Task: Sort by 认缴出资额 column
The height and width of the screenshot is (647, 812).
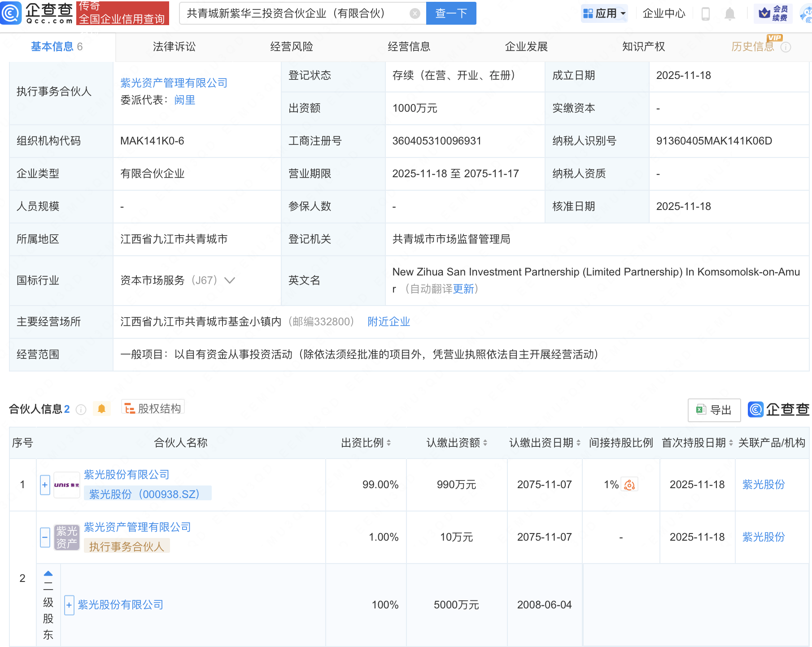Action: [x=485, y=443]
